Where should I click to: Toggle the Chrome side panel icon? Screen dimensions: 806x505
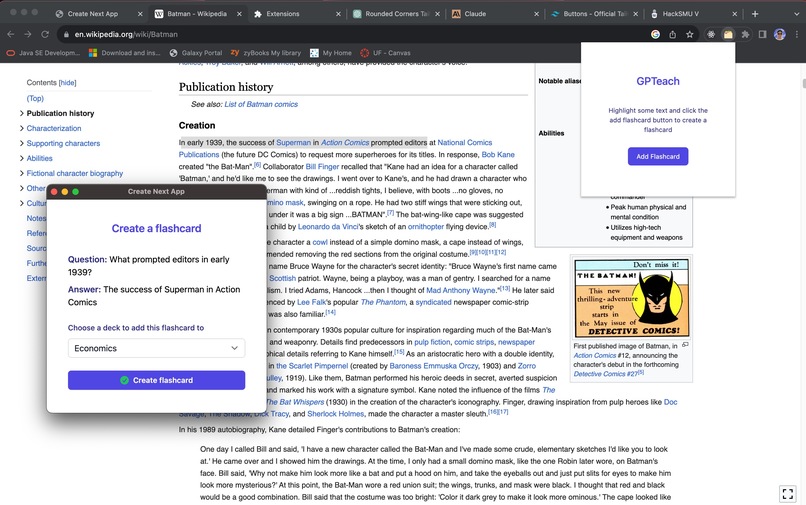tap(762, 34)
